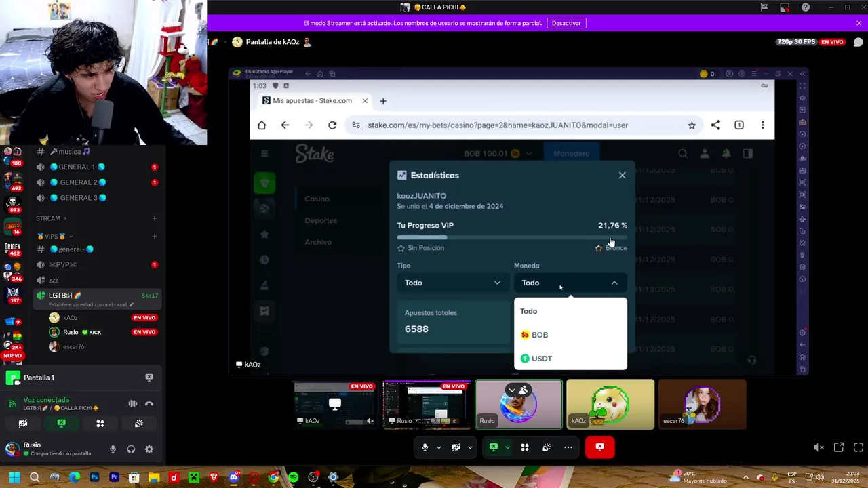Open more options ellipsis in call bar
Image resolution: width=868 pixels, height=488 pixels.
pos(568,447)
